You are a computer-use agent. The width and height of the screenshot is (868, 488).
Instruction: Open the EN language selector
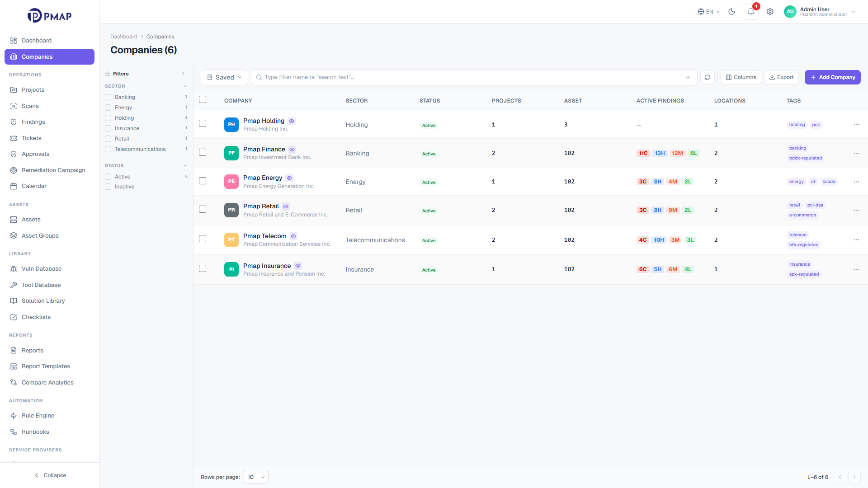708,12
